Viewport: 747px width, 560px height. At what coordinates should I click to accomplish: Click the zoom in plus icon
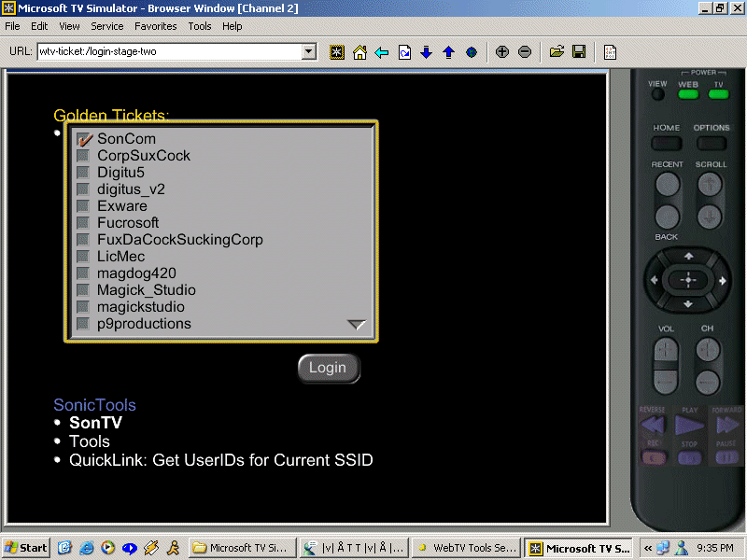502,52
